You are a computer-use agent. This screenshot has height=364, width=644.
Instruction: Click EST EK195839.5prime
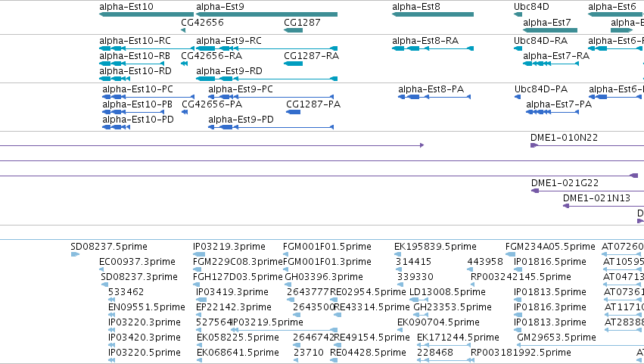coord(397,254)
